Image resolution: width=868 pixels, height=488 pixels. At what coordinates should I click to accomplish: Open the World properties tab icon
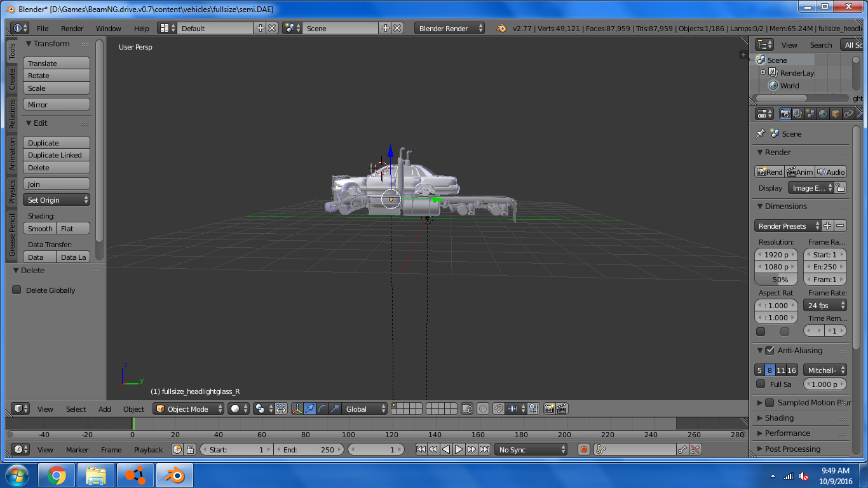(823, 114)
